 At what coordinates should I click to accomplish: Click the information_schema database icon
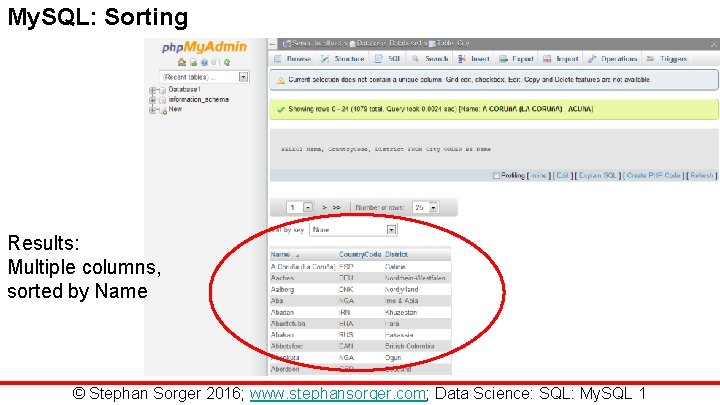point(162,100)
